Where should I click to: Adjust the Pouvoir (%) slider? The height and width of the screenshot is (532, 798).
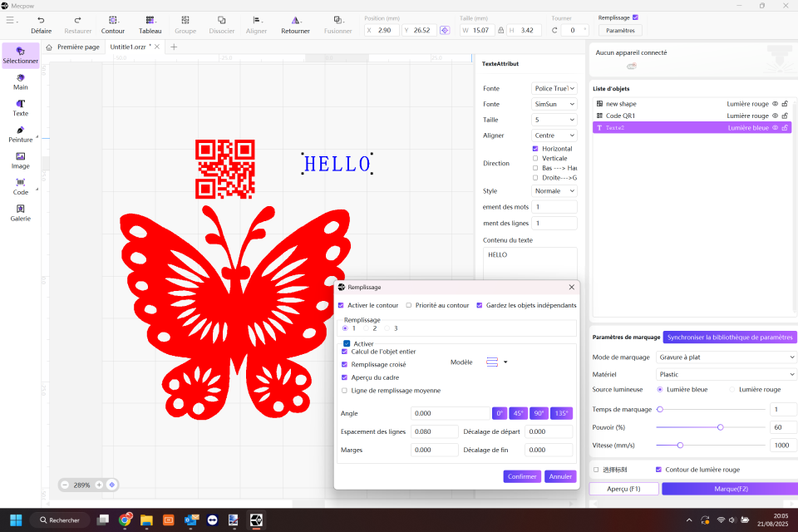click(x=720, y=427)
